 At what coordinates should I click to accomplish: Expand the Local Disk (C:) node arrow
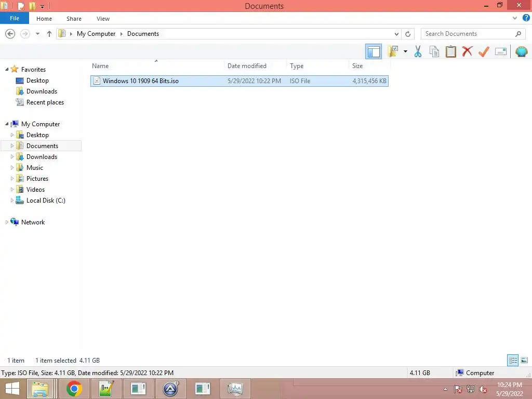click(x=12, y=200)
